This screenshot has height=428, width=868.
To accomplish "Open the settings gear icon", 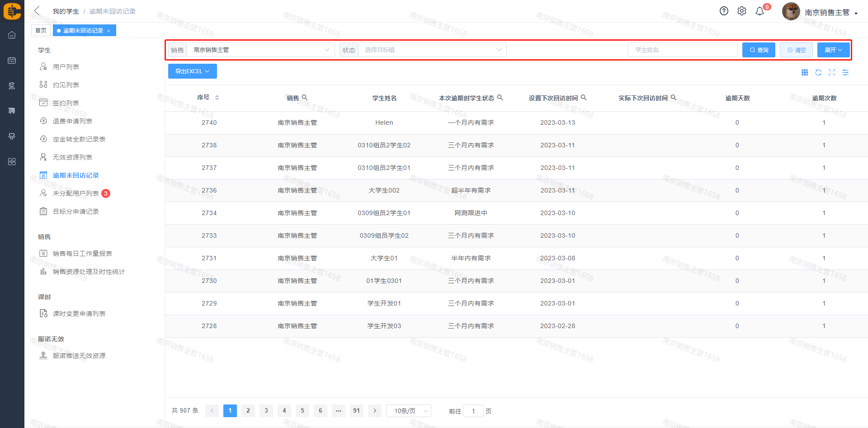I will click(742, 11).
